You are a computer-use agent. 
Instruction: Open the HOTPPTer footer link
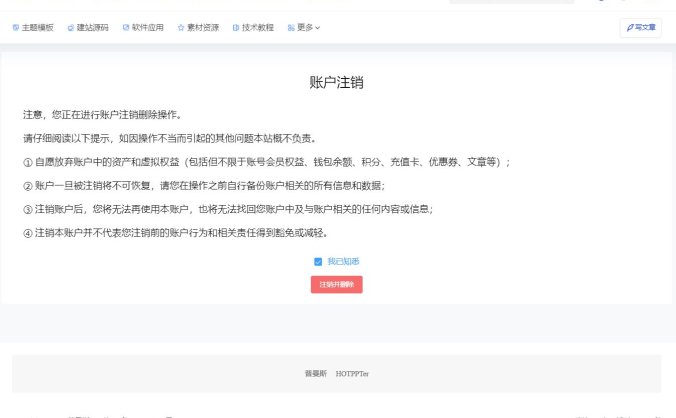click(x=352, y=374)
